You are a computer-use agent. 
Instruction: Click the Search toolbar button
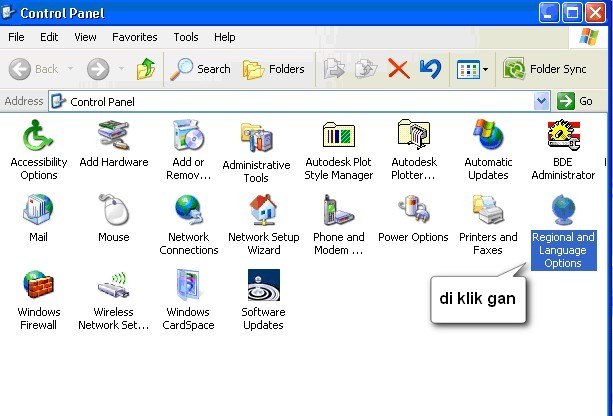(x=201, y=69)
